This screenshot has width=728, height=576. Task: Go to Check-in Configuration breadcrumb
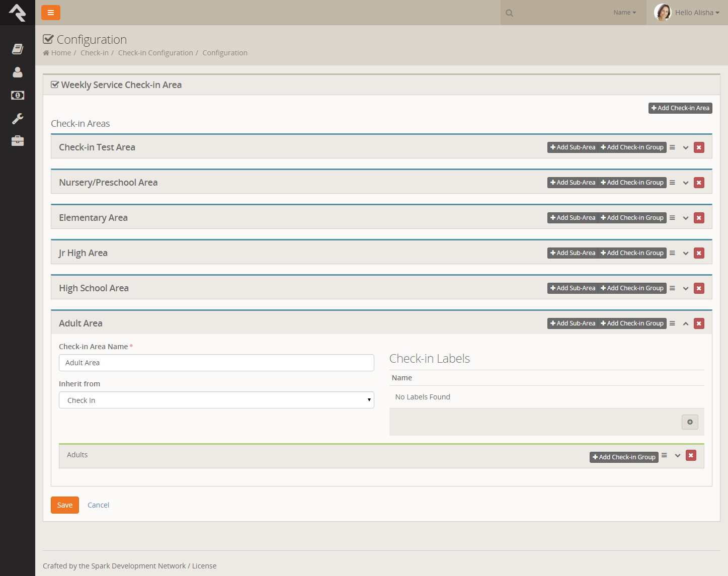[x=155, y=53]
